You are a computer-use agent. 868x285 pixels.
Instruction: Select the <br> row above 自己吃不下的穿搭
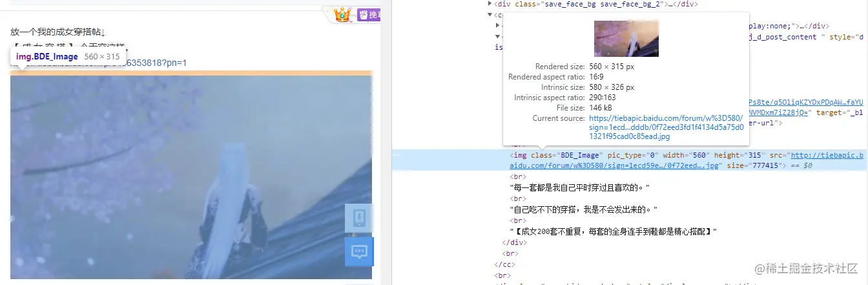(x=519, y=198)
